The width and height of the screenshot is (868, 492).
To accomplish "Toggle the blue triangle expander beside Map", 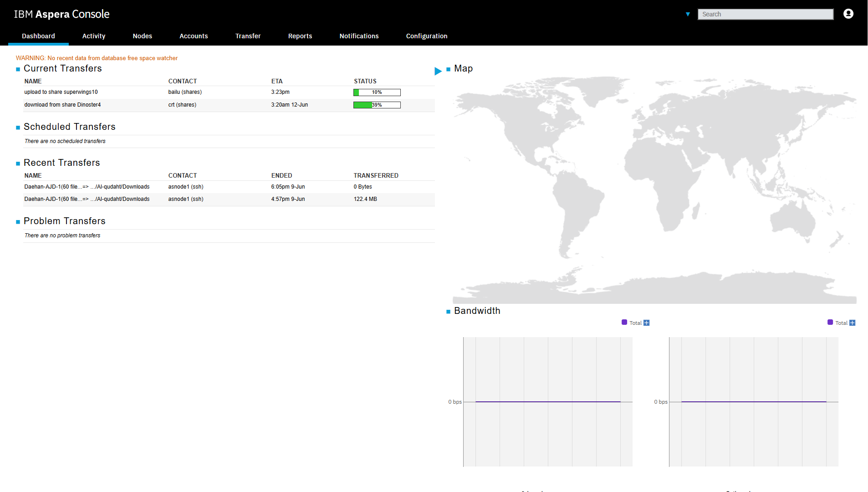I will [438, 71].
